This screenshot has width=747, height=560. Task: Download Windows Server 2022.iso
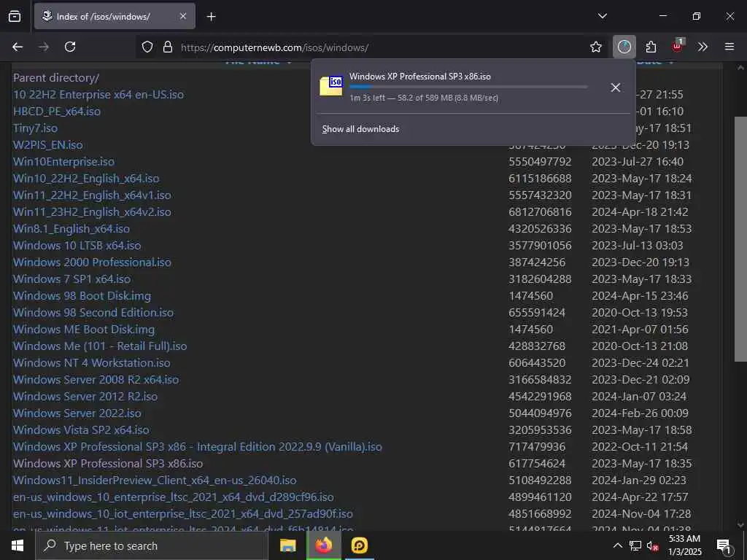tap(77, 413)
